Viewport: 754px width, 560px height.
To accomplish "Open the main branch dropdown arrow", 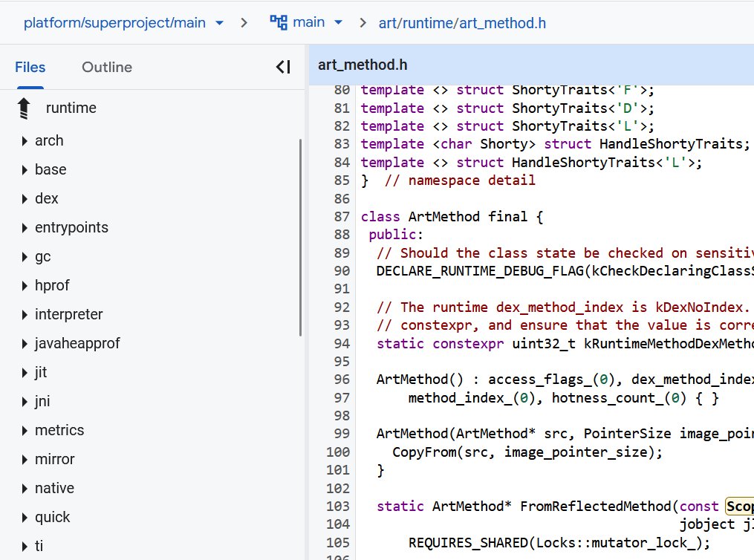I will 338,22.
